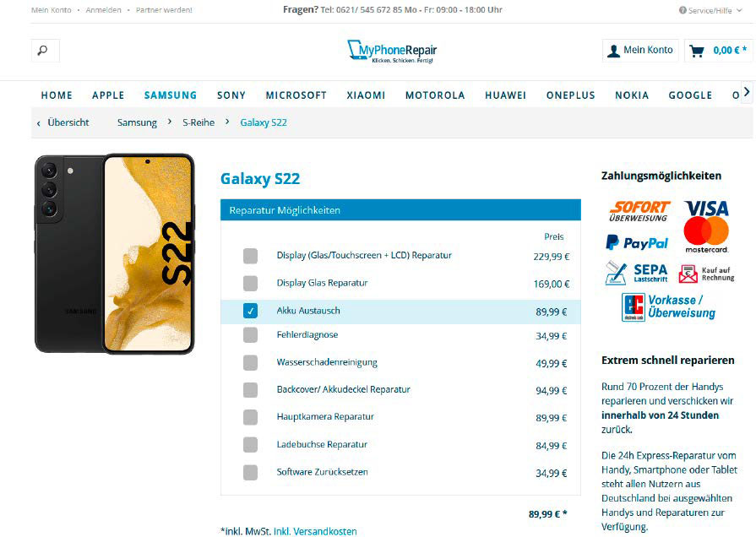Click the Mein Konto top bar link
The image size is (756, 537).
52,10
